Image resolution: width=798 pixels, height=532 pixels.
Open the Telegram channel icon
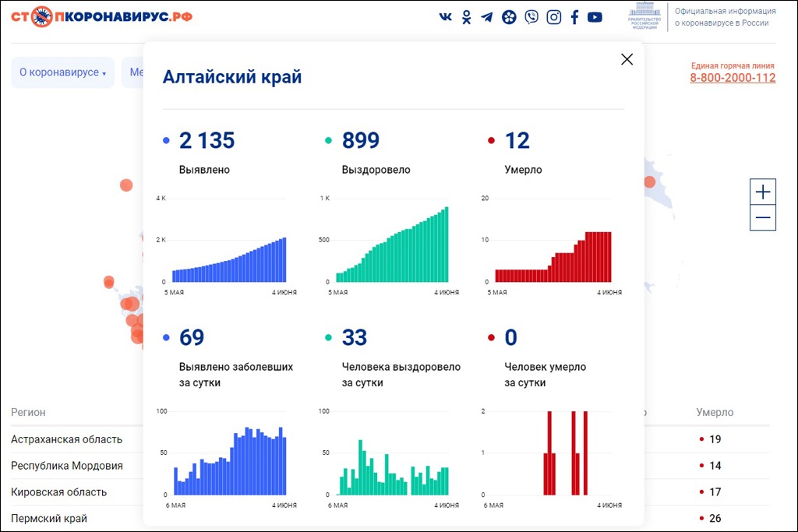(487, 17)
